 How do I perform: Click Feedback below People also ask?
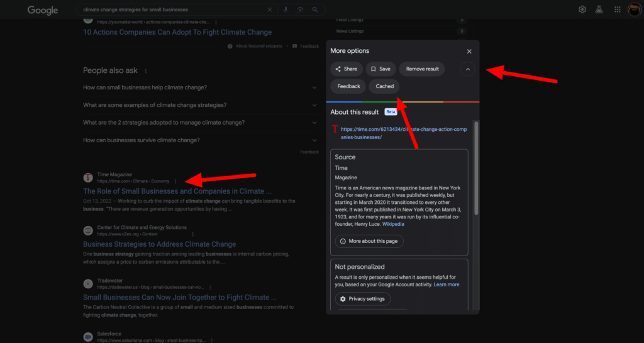(x=309, y=152)
